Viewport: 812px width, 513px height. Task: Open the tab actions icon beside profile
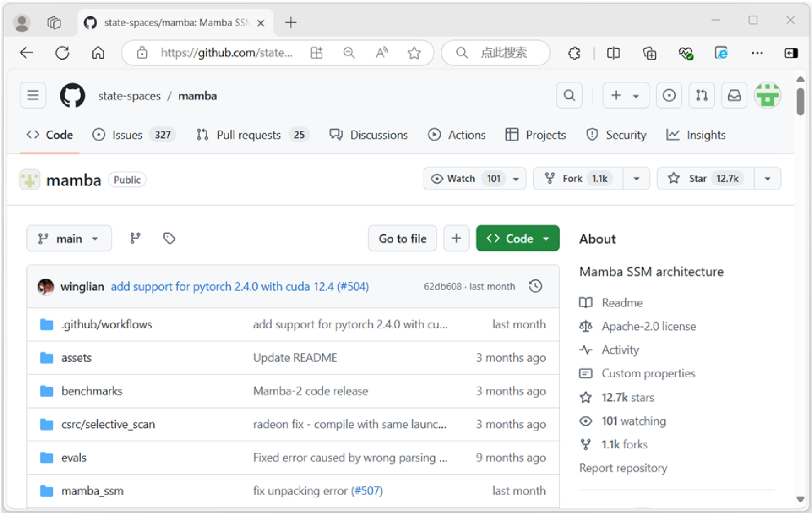54,23
